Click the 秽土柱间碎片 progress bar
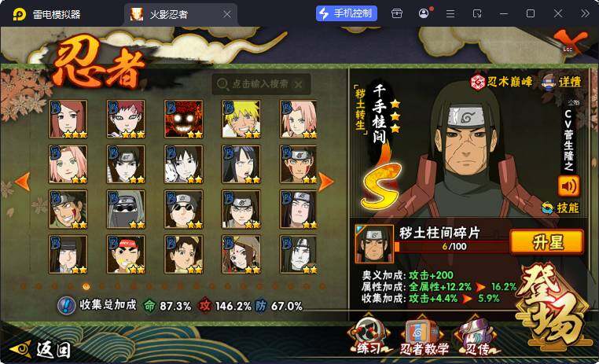599x364 pixels. point(452,247)
